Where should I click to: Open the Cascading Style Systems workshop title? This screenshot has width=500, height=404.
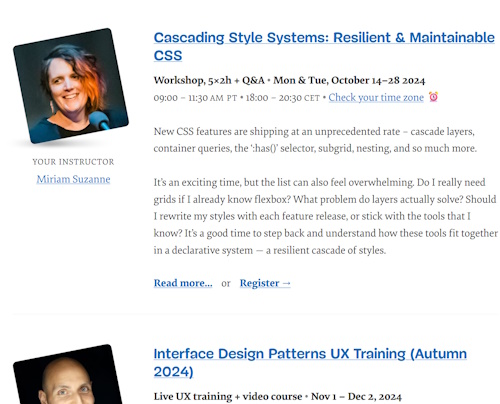324,46
